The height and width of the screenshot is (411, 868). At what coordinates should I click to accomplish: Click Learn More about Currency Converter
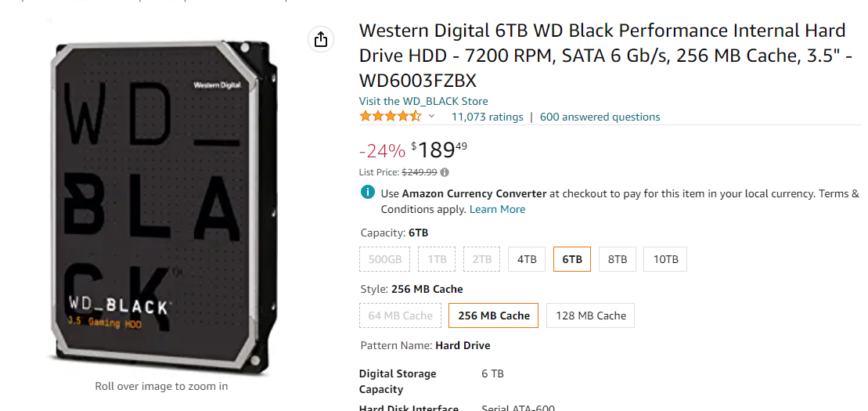(x=497, y=209)
